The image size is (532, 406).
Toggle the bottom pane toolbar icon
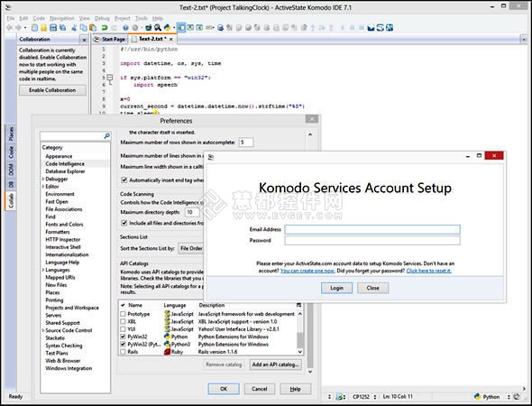click(x=190, y=27)
